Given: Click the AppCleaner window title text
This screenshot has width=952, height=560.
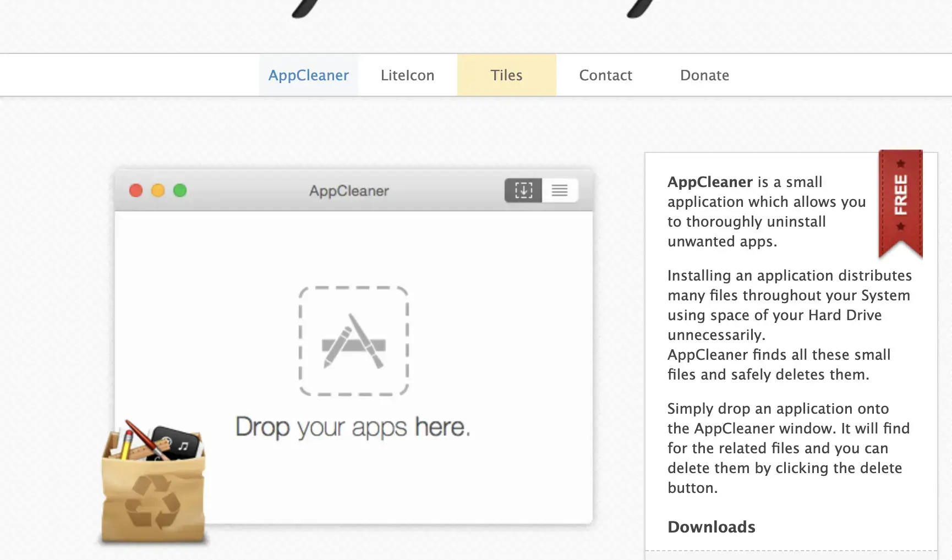Looking at the screenshot, I should [349, 191].
